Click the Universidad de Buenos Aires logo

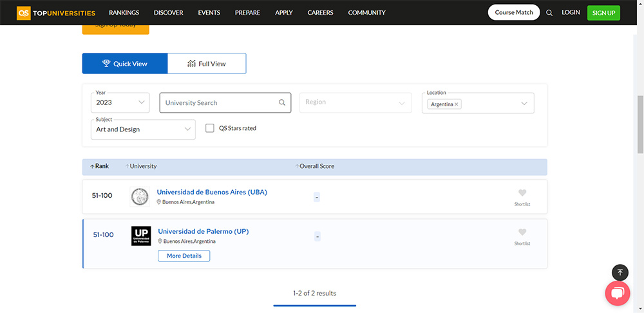140,197
